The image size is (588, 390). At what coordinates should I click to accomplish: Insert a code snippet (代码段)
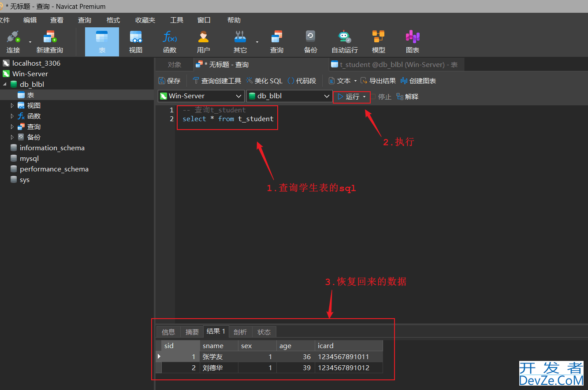(302, 81)
